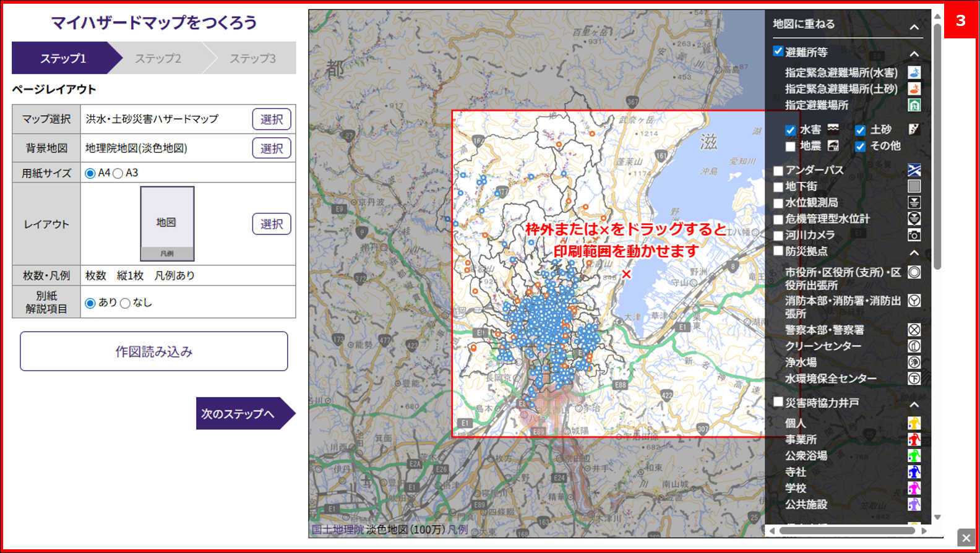The height and width of the screenshot is (553, 980).
Task: Click 選択 button for 背景地図
Action: (x=272, y=148)
